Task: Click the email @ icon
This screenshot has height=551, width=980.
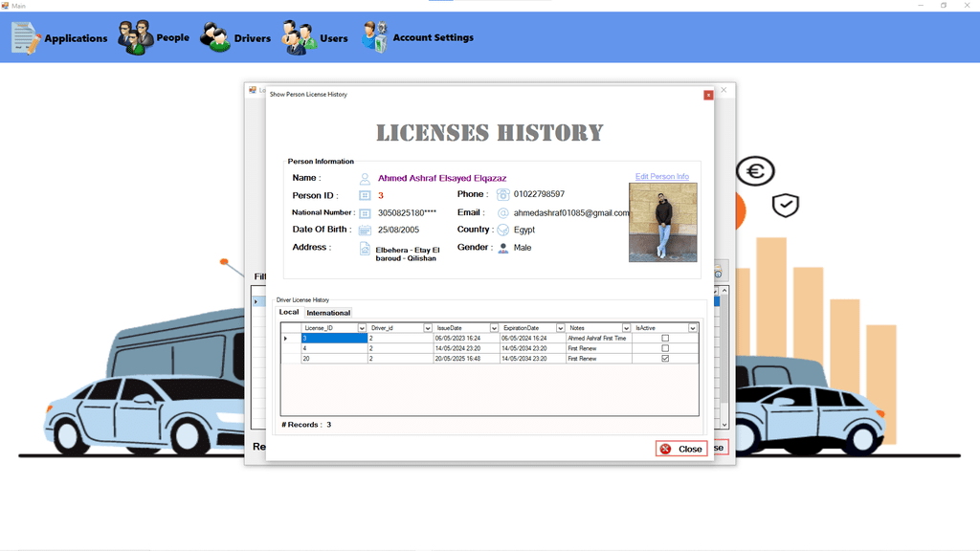Action: tap(502, 212)
